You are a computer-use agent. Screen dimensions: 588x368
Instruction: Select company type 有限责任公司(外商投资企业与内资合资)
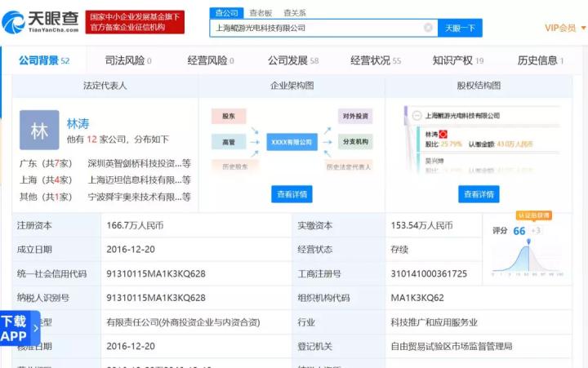point(183,322)
